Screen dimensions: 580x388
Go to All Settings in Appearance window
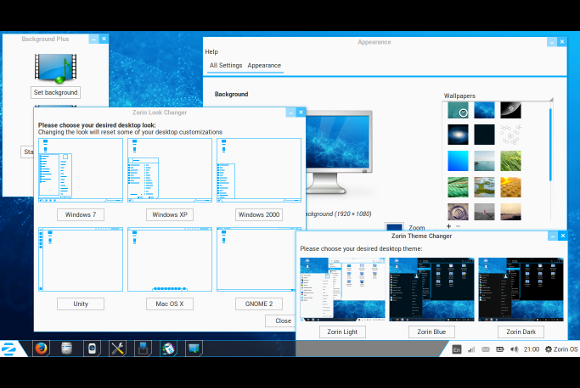(x=226, y=65)
